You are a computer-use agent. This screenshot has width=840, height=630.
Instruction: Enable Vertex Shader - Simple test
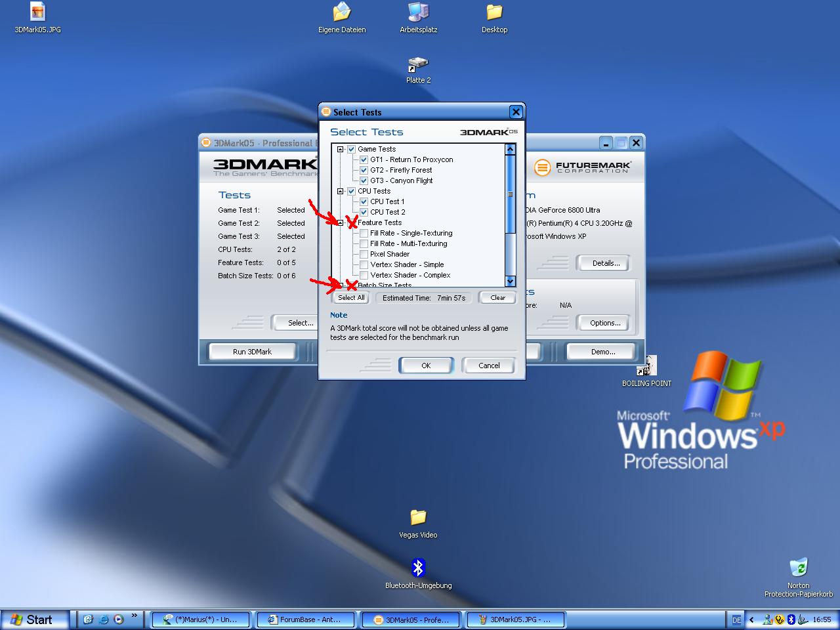[364, 264]
